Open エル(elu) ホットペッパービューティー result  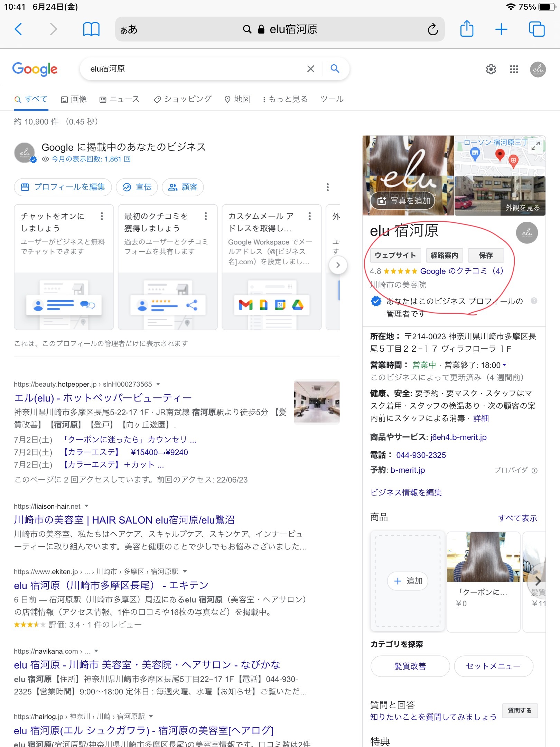click(x=103, y=398)
